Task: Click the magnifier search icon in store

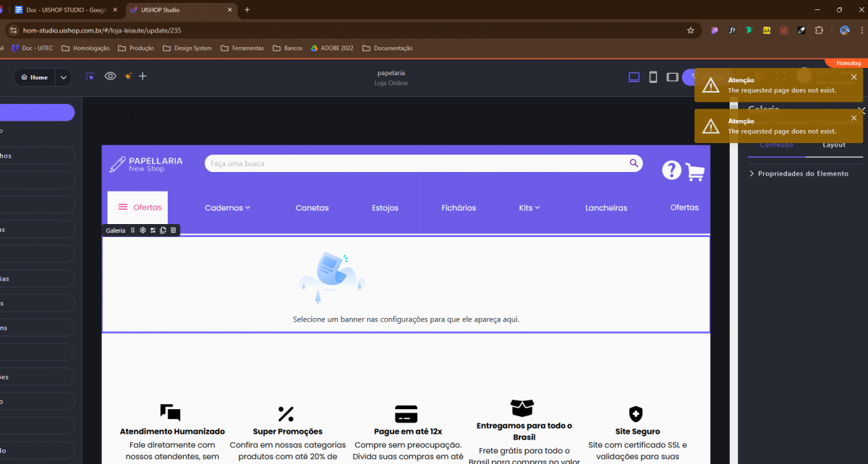Action: point(634,163)
